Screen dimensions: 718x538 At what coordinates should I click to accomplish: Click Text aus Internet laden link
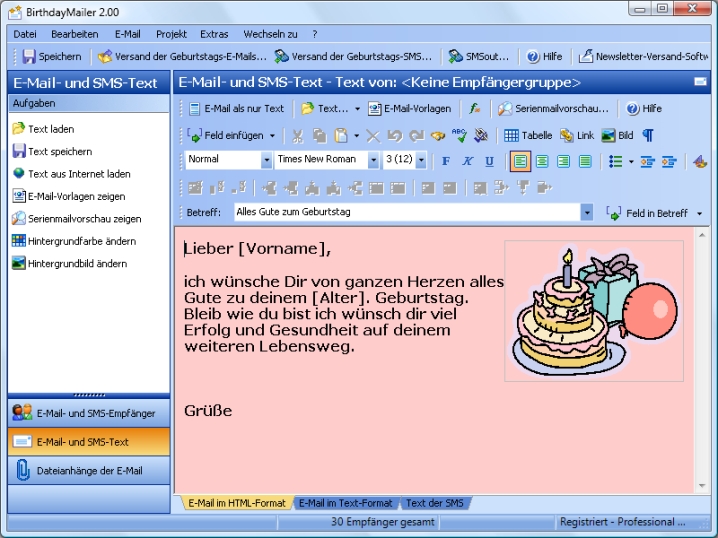pos(78,174)
